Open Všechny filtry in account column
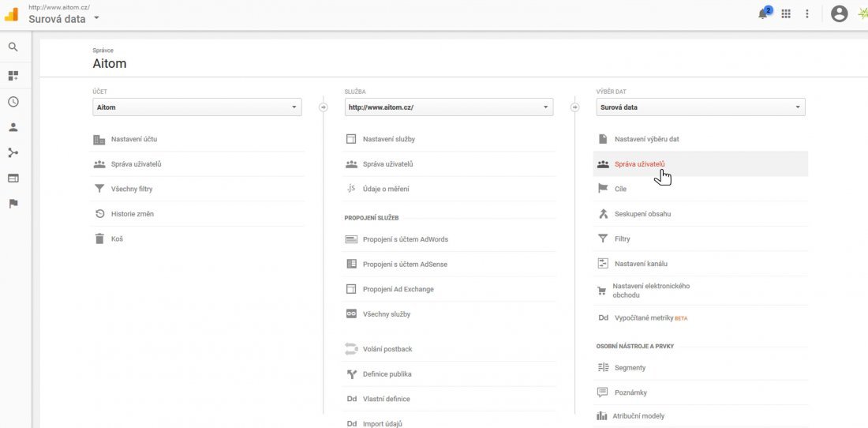The image size is (868, 428). click(132, 190)
